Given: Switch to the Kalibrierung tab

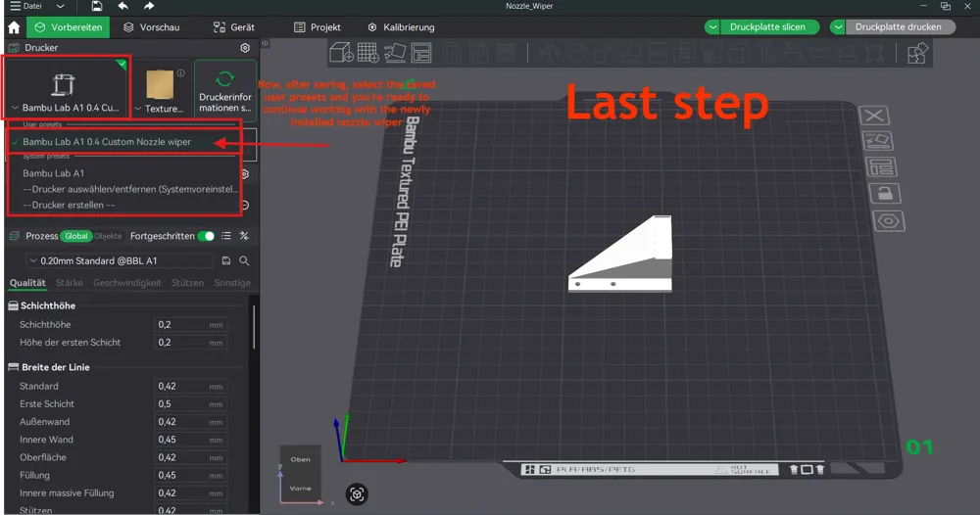Looking at the screenshot, I should pyautogui.click(x=401, y=27).
